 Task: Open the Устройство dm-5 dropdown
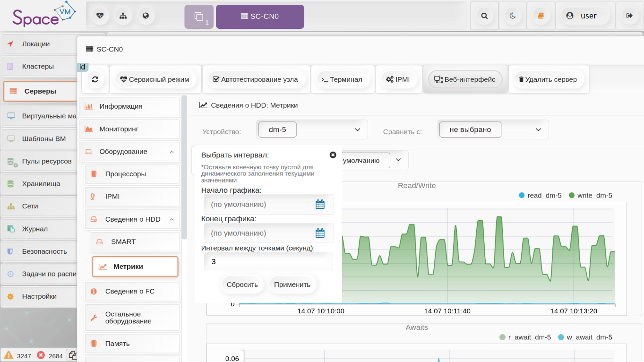[x=312, y=129]
